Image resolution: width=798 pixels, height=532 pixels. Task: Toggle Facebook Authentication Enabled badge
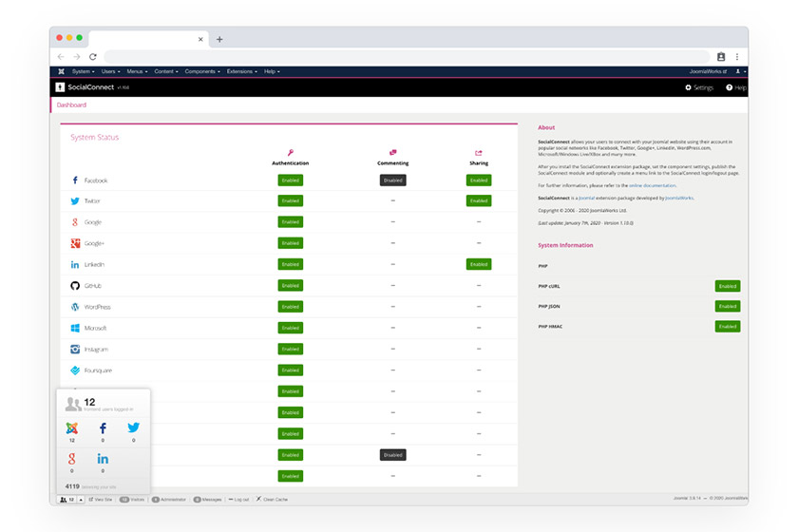coord(291,180)
